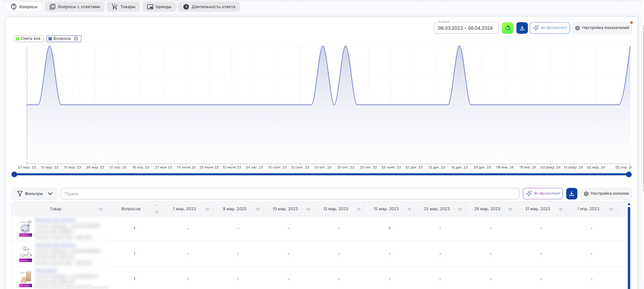Download chart data with blue download icon
The height and width of the screenshot is (289, 644).
click(522, 28)
